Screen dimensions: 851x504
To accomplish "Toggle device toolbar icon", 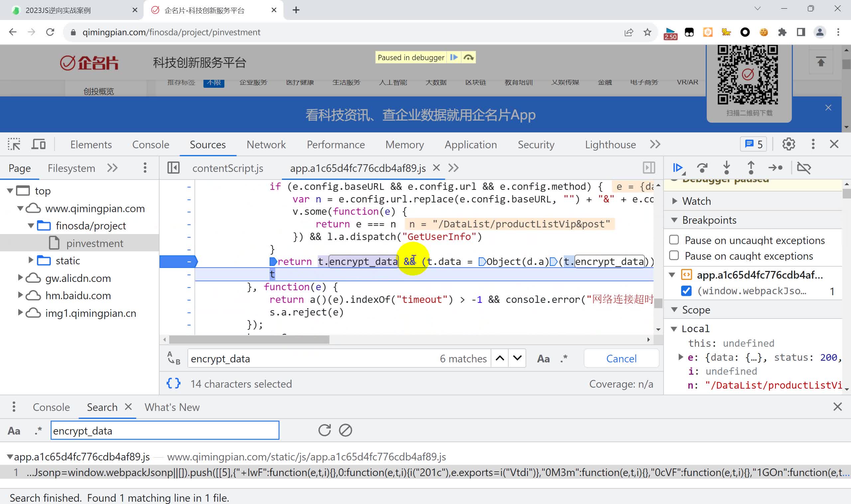I will [38, 144].
